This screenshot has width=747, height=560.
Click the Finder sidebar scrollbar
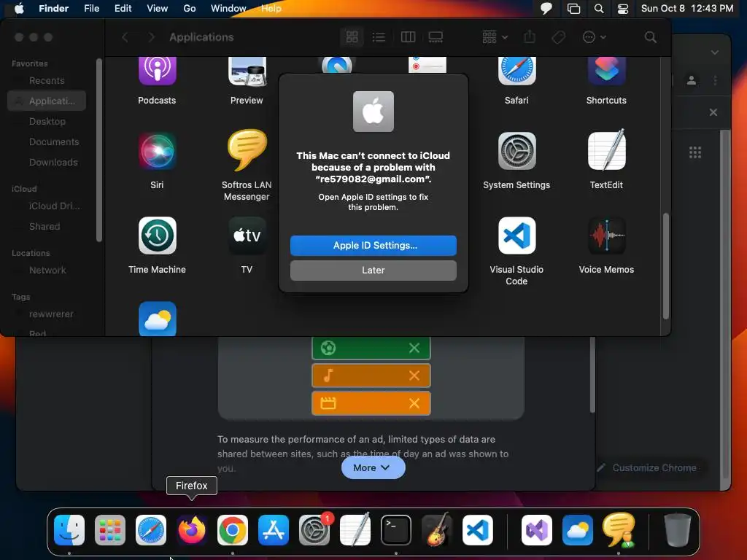(99, 150)
